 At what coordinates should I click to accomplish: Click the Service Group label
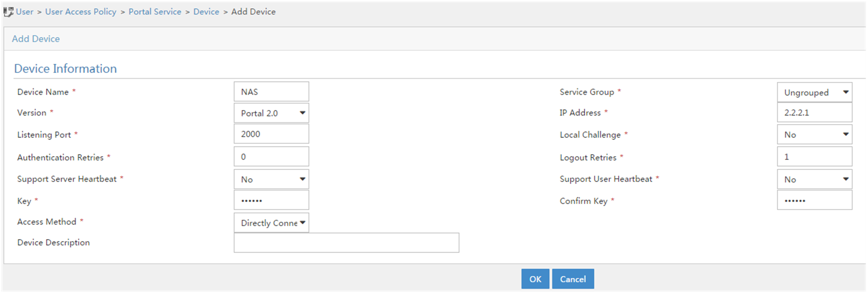coord(587,92)
